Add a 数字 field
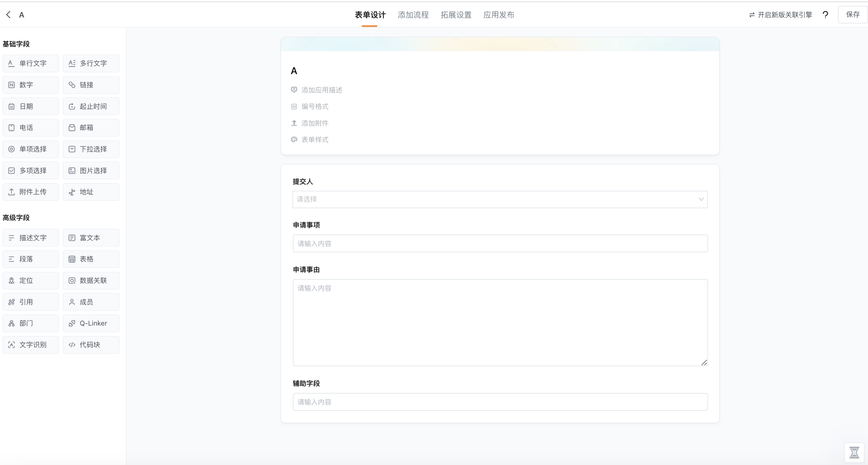The height and width of the screenshot is (465, 868). tap(31, 85)
